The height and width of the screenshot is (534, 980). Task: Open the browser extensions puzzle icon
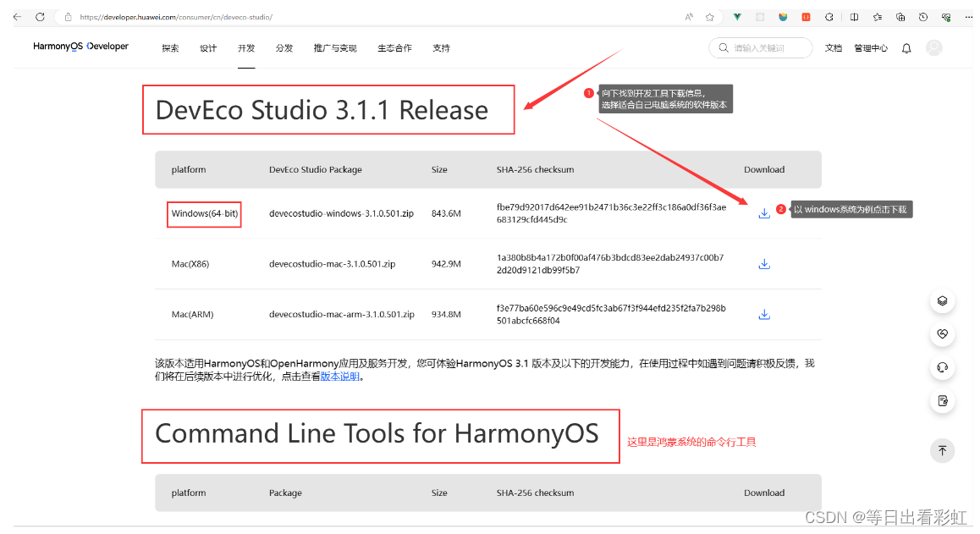[829, 17]
